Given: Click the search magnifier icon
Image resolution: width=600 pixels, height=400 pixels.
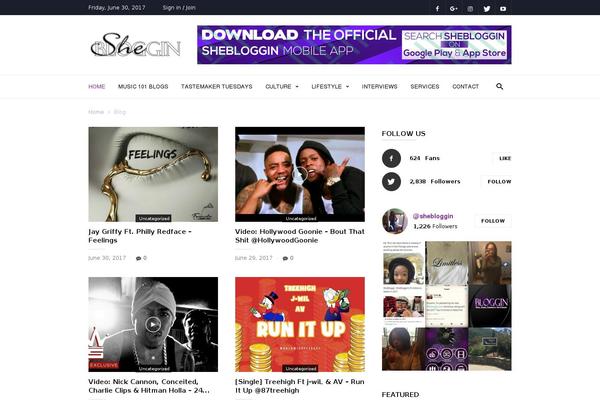Looking at the screenshot, I should (499, 86).
